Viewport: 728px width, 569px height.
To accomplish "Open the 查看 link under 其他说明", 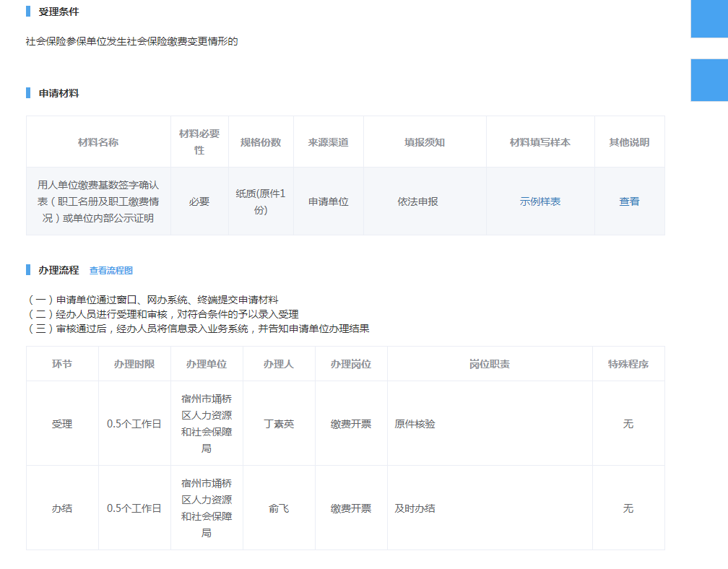I will click(x=629, y=201).
